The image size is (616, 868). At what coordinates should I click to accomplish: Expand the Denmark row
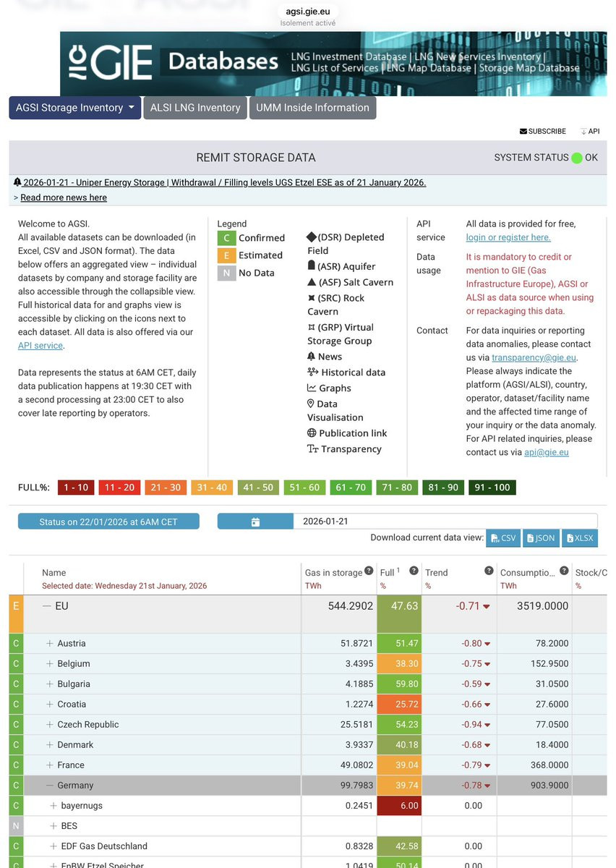click(x=50, y=745)
